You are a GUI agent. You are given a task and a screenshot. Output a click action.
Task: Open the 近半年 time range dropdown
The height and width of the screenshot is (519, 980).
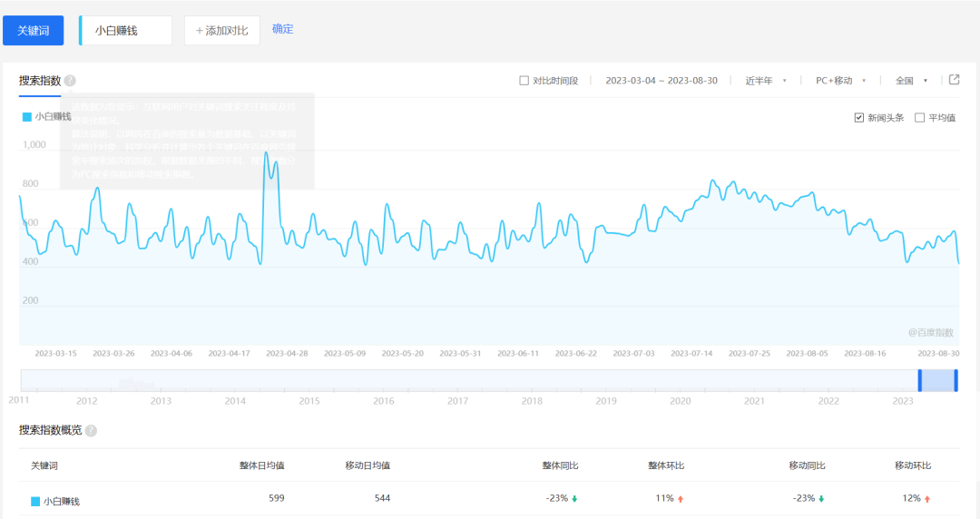[765, 81]
